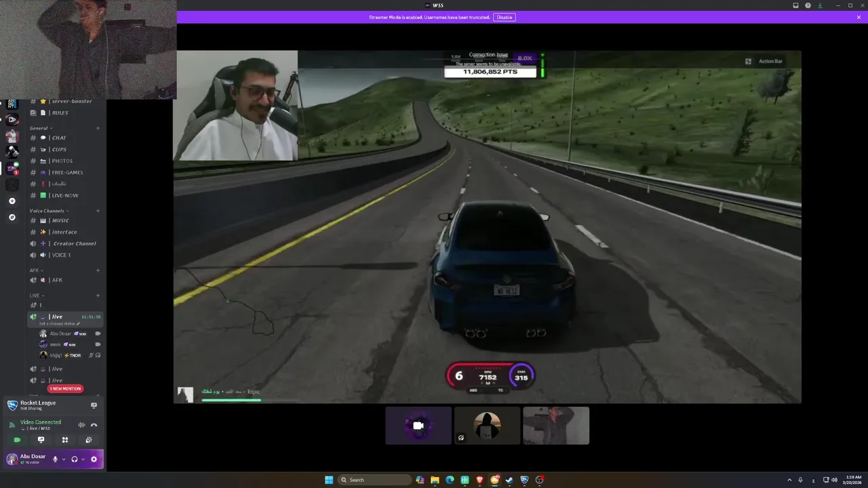Image resolution: width=868 pixels, height=488 pixels.
Task: Select the third participant video tile
Action: pos(556,426)
